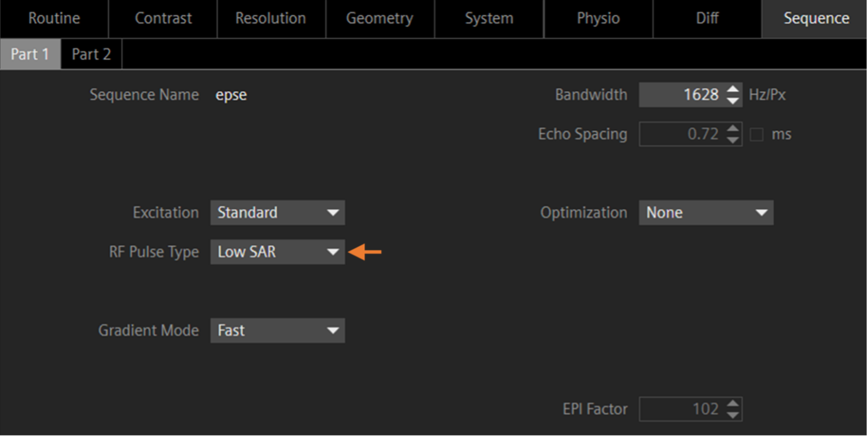The height and width of the screenshot is (438, 868).
Task: Click the Bandwidth value field
Action: pos(683,95)
